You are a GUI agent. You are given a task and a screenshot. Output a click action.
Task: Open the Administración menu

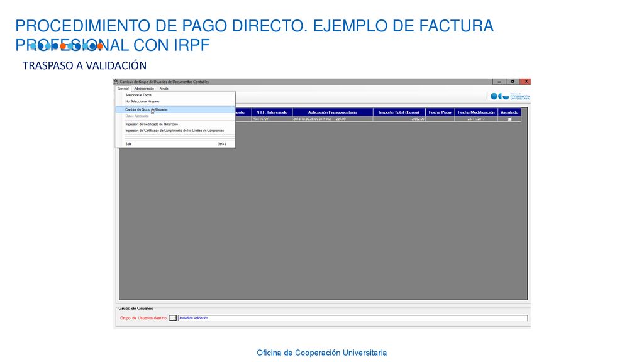(x=144, y=89)
